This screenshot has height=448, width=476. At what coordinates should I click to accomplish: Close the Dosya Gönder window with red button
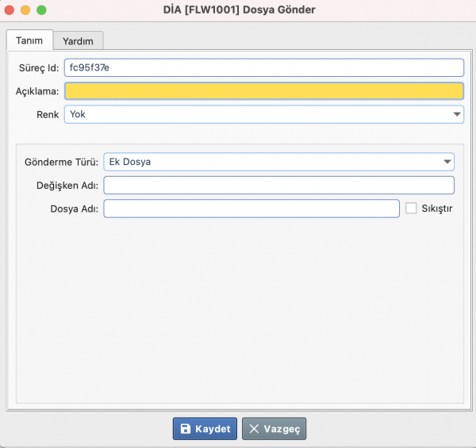pyautogui.click(x=9, y=10)
